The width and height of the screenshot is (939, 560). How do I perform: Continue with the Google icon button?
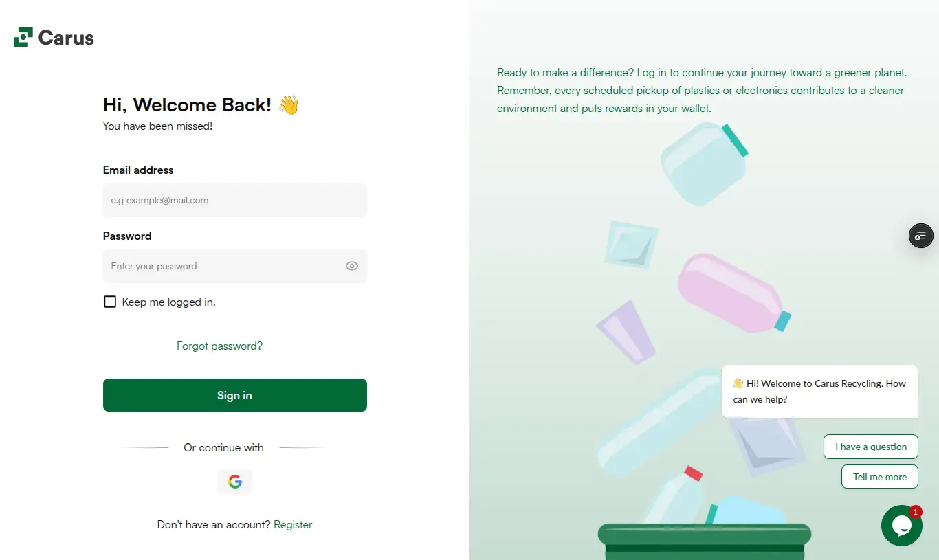pos(235,482)
